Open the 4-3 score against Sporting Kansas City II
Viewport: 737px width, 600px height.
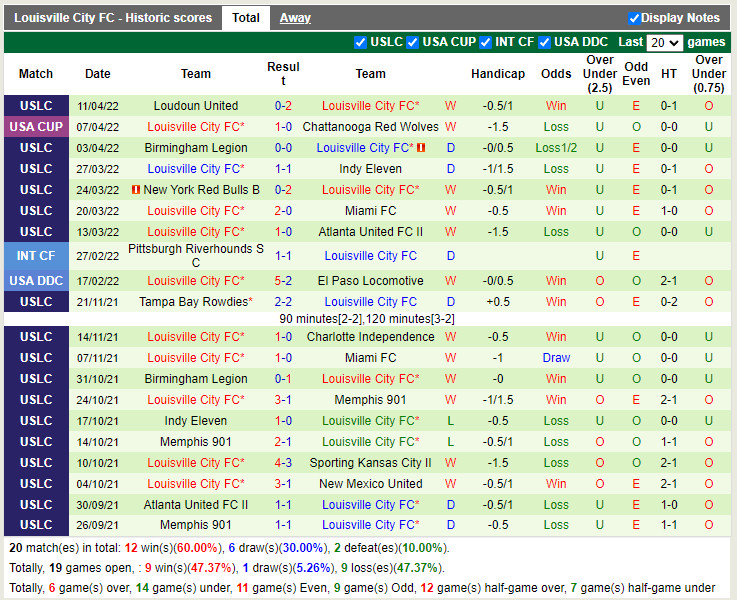283,463
